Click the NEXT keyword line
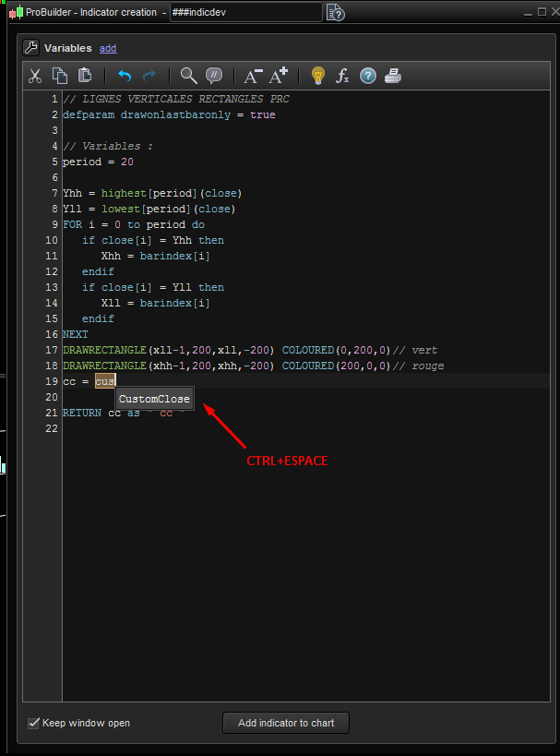Viewport: 560px width, 756px height. pyautogui.click(x=75, y=334)
